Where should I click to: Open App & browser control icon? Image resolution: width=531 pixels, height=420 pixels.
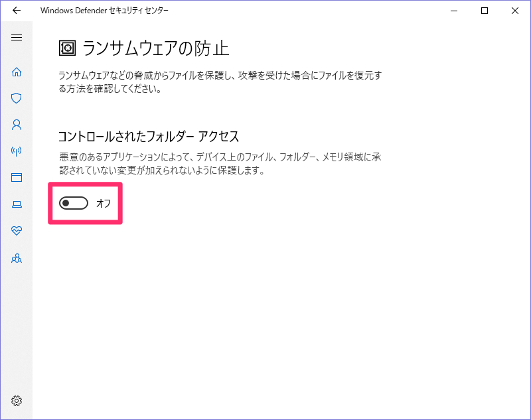click(x=16, y=177)
